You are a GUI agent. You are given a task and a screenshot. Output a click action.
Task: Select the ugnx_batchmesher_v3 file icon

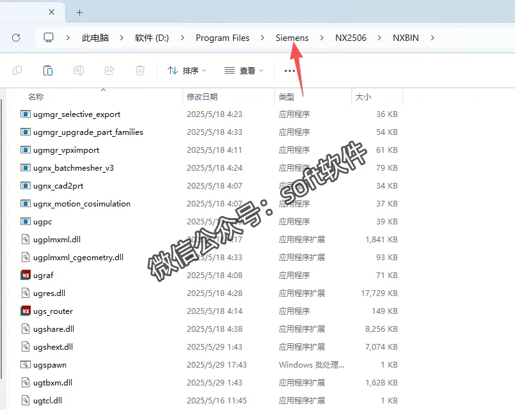click(x=26, y=167)
